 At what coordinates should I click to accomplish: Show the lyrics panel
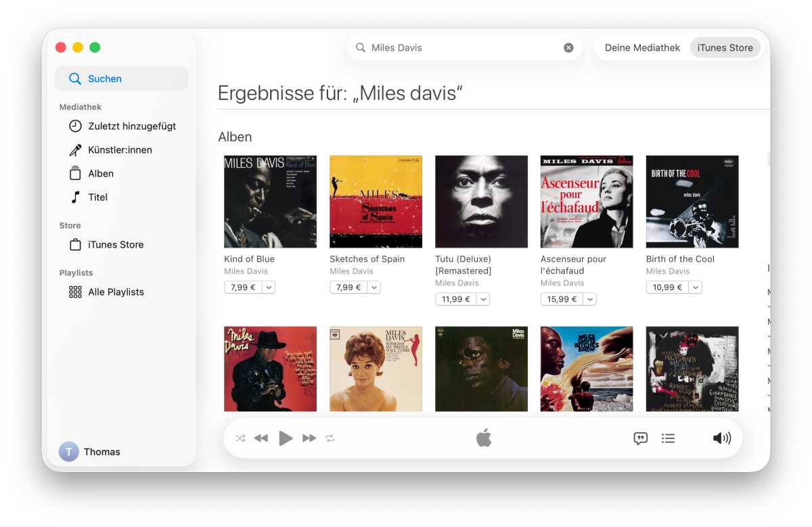640,438
